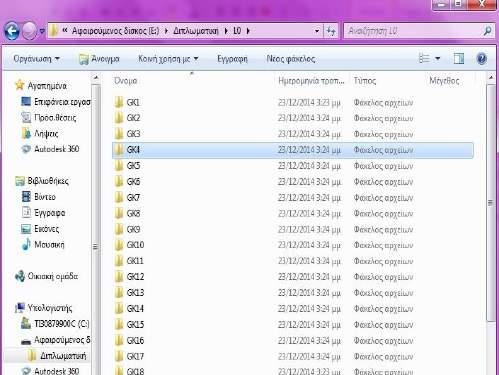This screenshot has width=499, height=375.
Task: Select the GK16 folder name
Action: (x=135, y=341)
